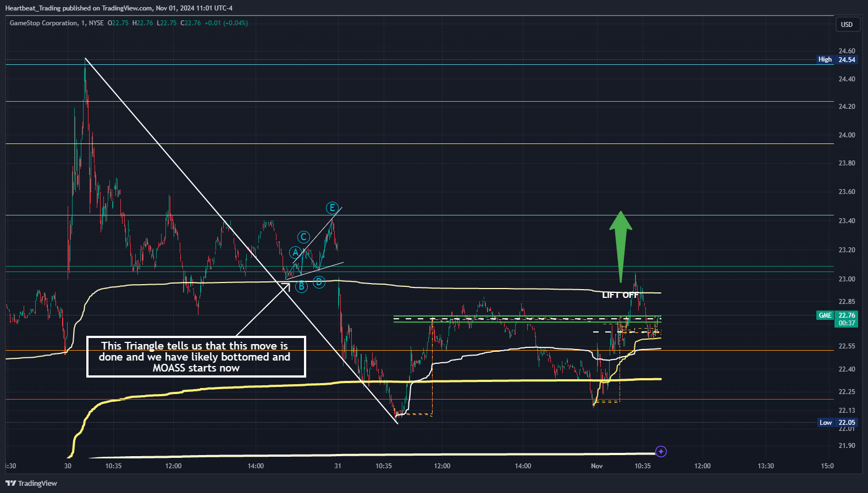Click the TradingView logo
This screenshot has height=493, width=868.
[x=31, y=483]
